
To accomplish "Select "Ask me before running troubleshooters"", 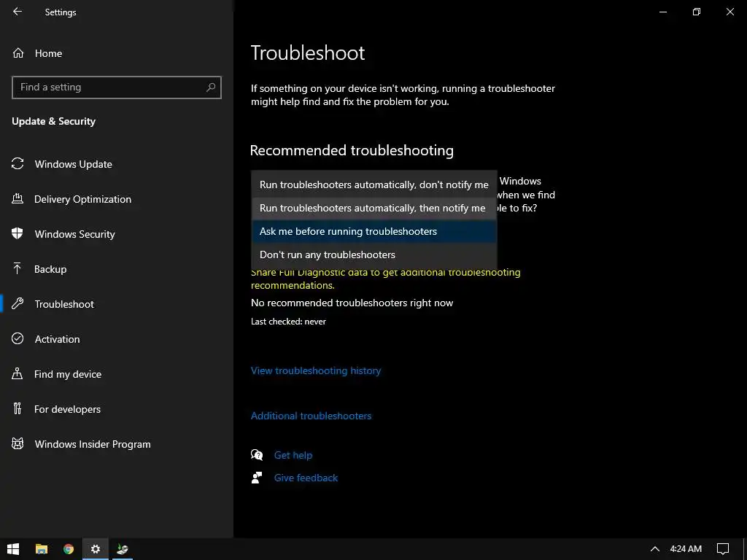I will pos(374,231).
